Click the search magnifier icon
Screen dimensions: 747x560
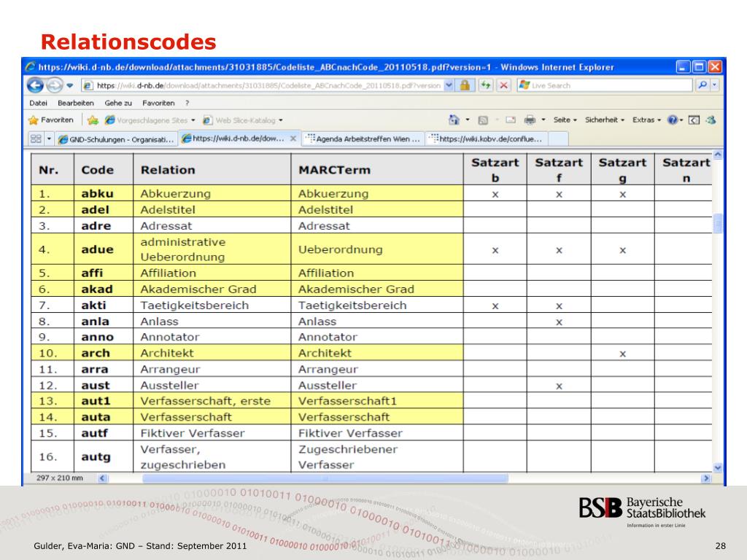703,85
